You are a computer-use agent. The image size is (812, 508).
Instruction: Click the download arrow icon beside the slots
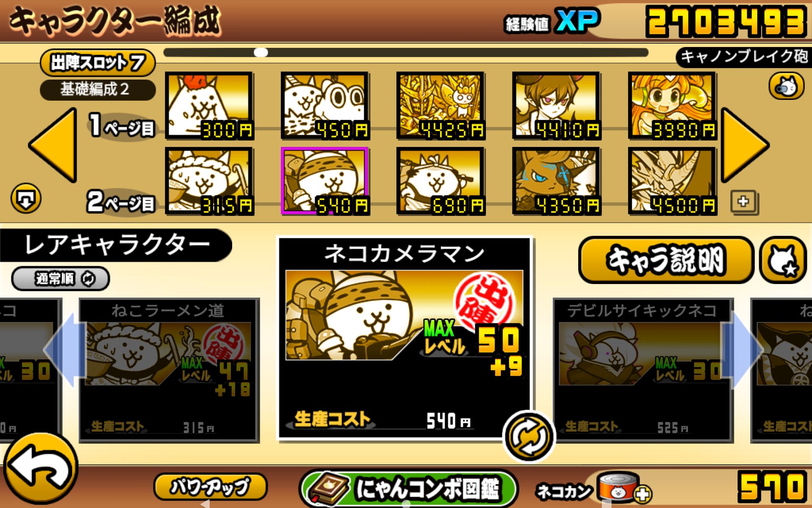[x=26, y=198]
